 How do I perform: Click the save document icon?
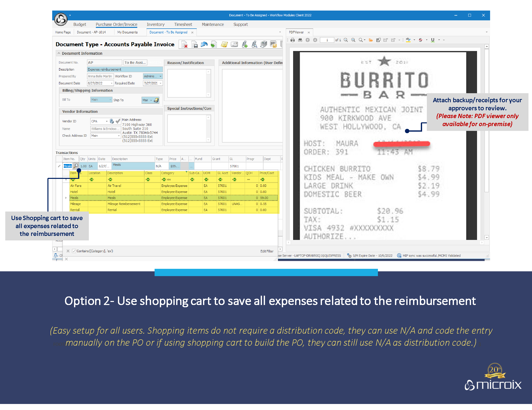tap(194, 44)
